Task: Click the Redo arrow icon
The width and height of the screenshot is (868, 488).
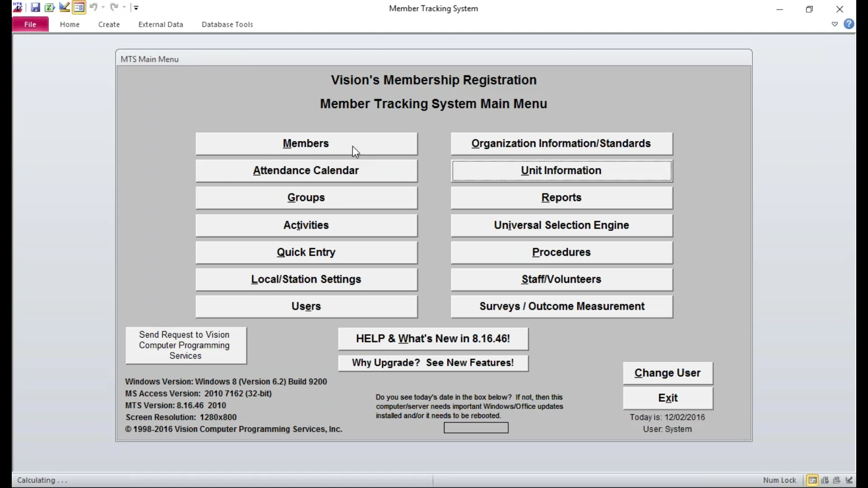Action: pyautogui.click(x=114, y=7)
